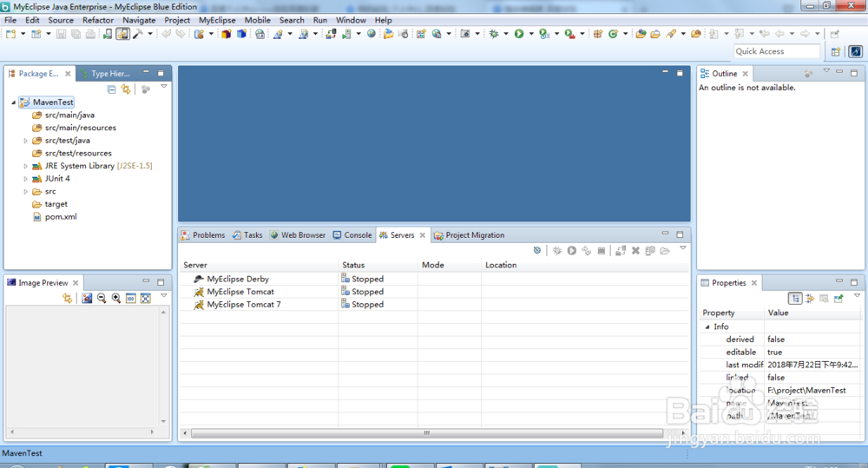Switch to the Problems tab
Image resolution: width=868 pixels, height=468 pixels.
coord(202,235)
